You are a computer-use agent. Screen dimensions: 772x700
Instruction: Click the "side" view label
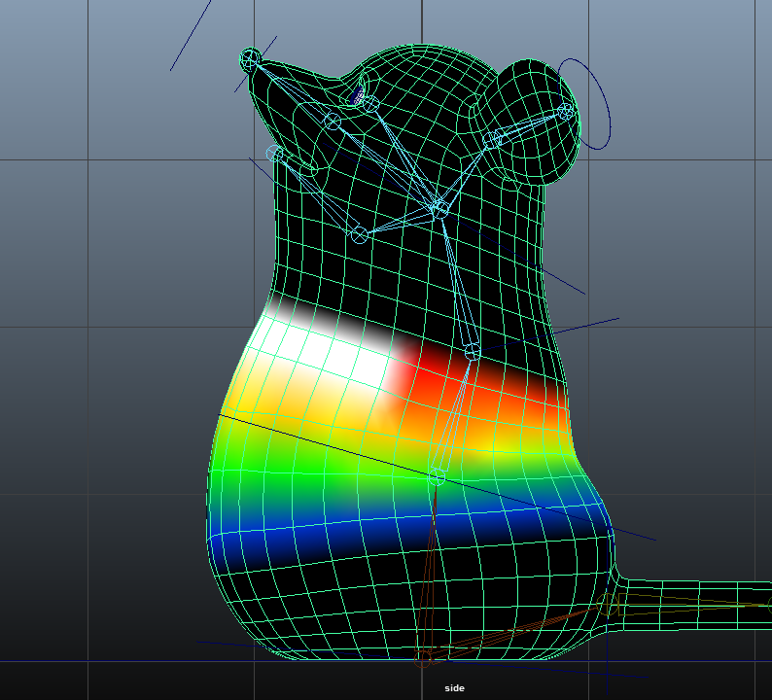click(x=454, y=688)
